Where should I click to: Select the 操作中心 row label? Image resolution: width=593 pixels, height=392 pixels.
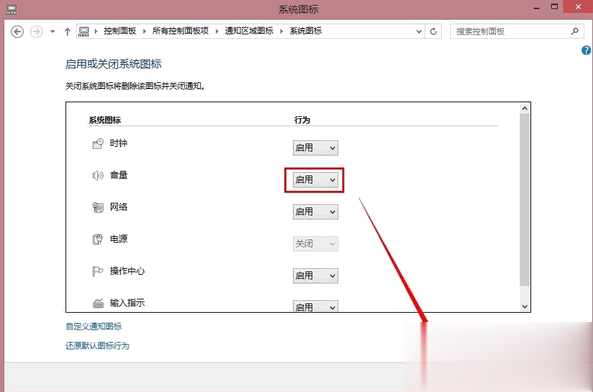[127, 271]
